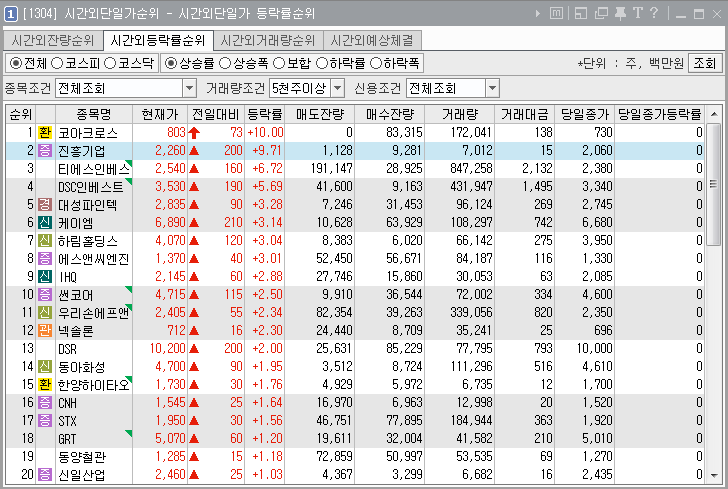Click the DSR stock name
This screenshot has height=489, width=728.
click(x=67, y=349)
